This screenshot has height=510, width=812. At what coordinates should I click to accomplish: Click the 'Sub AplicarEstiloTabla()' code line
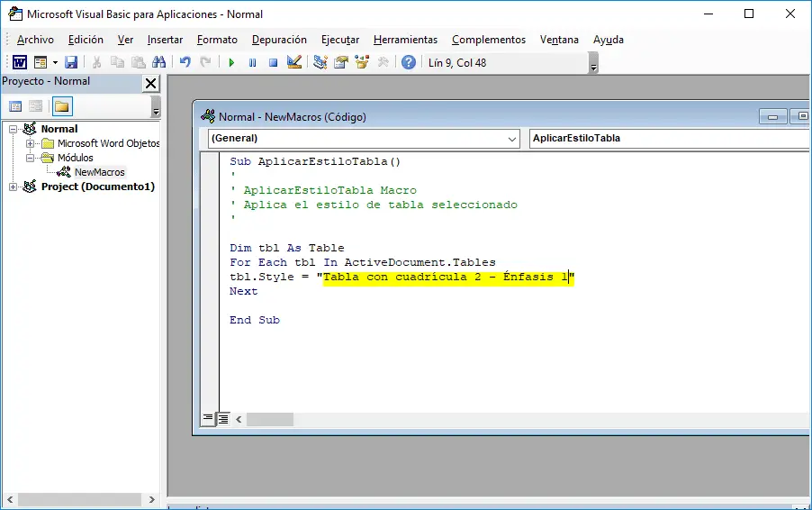tap(315, 161)
